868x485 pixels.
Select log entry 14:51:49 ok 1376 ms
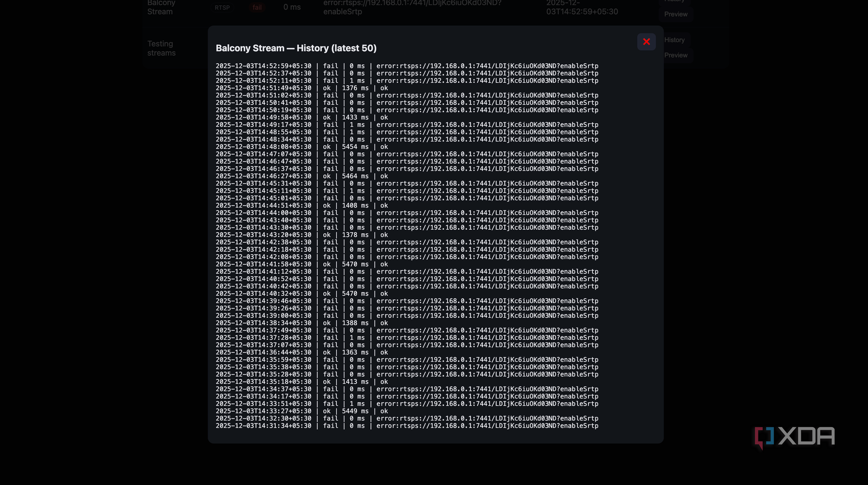tap(302, 88)
